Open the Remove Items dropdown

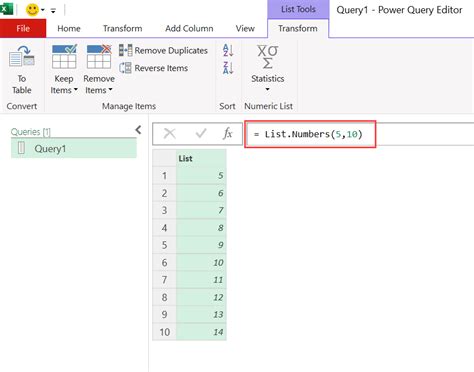click(99, 84)
